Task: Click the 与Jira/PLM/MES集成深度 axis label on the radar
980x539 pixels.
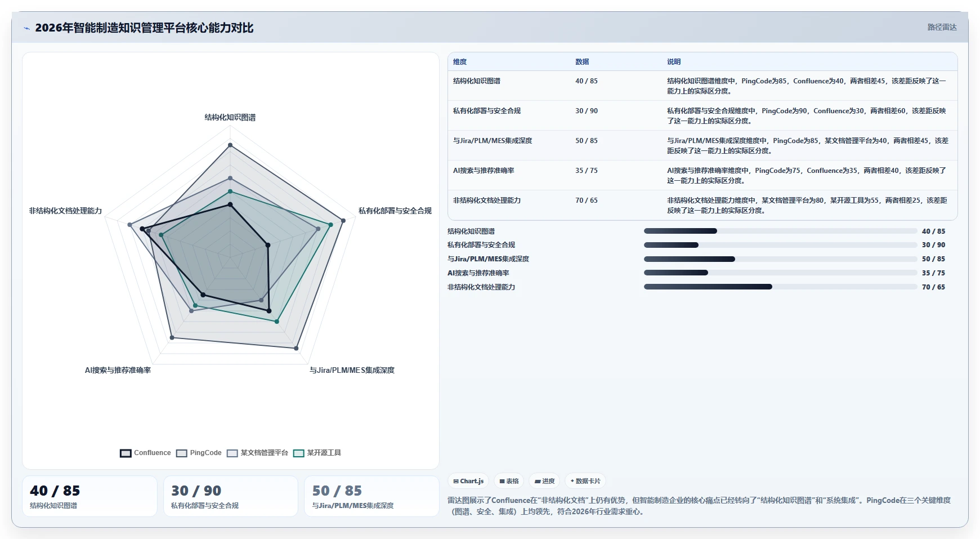Action: pyautogui.click(x=352, y=371)
